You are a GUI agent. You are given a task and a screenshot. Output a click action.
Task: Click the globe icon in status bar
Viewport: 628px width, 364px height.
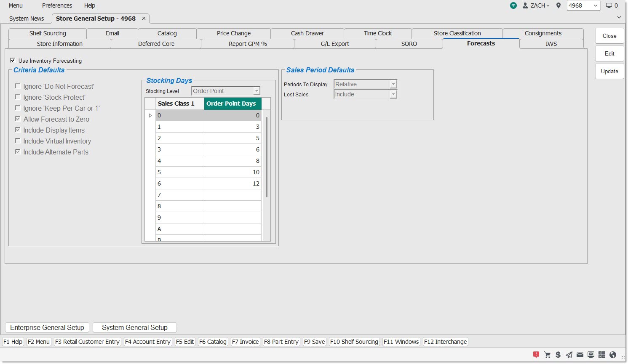(x=613, y=355)
